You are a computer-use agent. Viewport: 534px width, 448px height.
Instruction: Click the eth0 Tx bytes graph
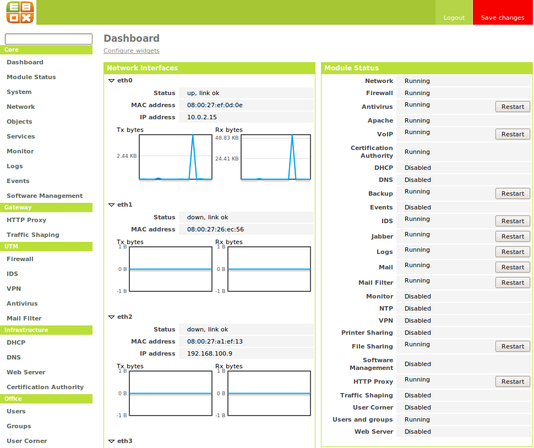(x=175, y=157)
